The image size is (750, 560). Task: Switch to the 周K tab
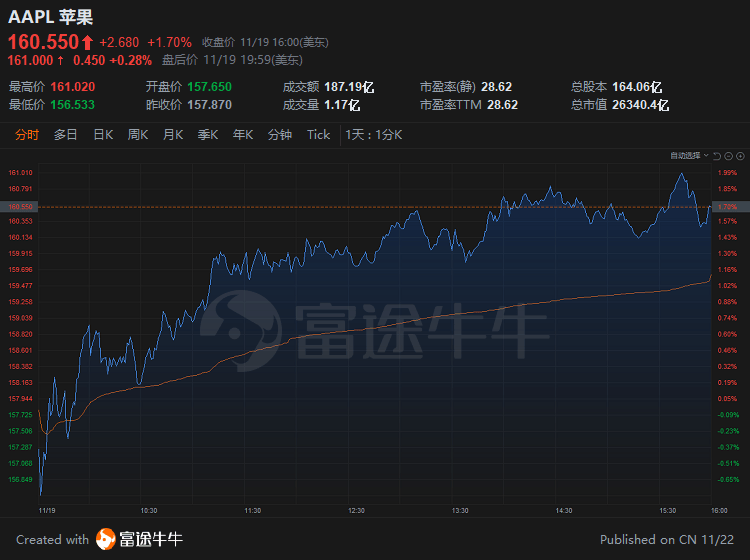(x=138, y=135)
